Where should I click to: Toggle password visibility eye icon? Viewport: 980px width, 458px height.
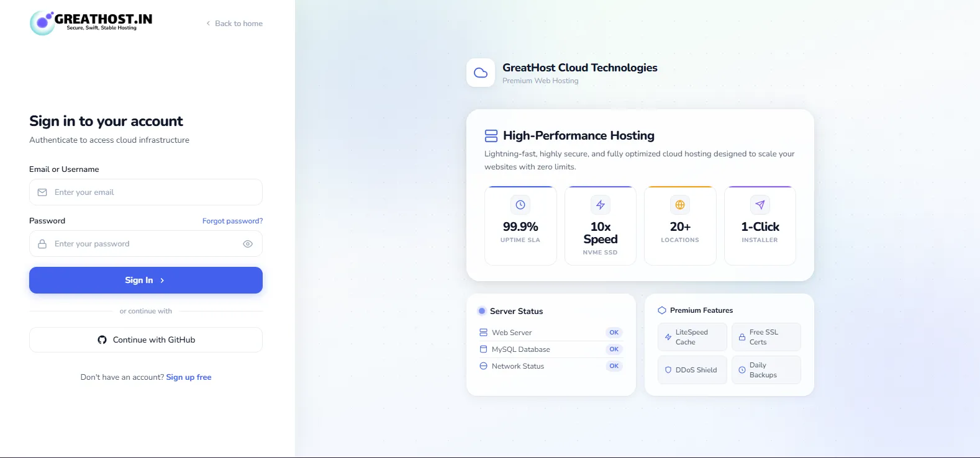[248, 244]
